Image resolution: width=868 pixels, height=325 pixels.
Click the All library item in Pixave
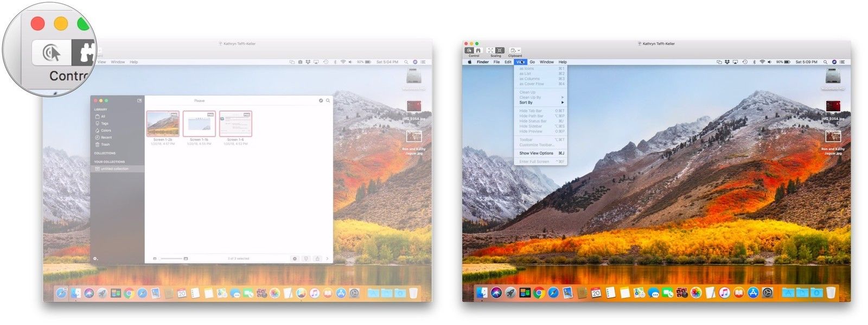coord(103,117)
